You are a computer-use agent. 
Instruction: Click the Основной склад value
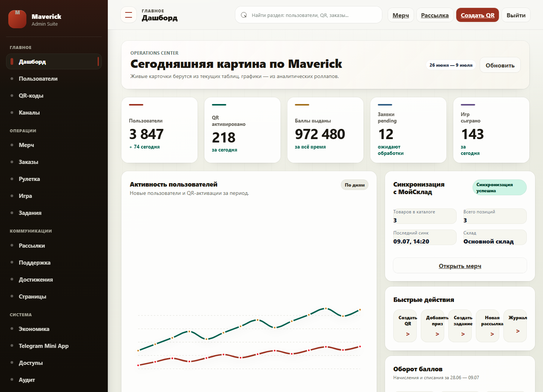(488, 241)
